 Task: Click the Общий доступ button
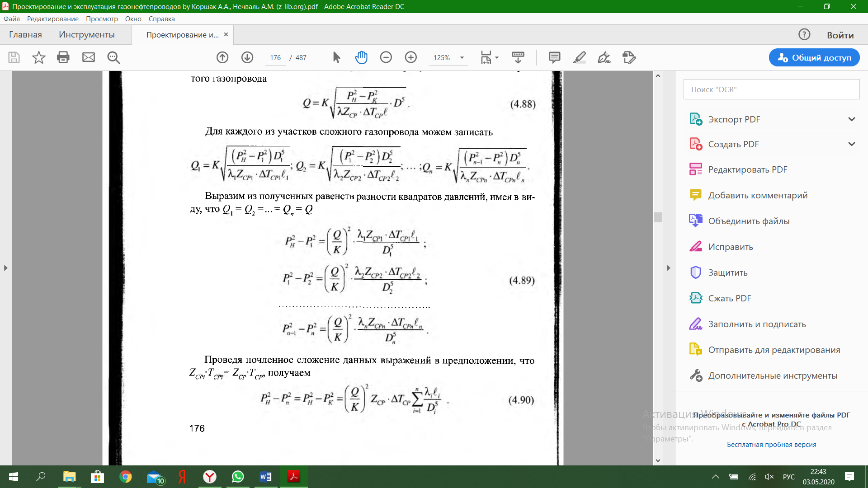click(814, 57)
